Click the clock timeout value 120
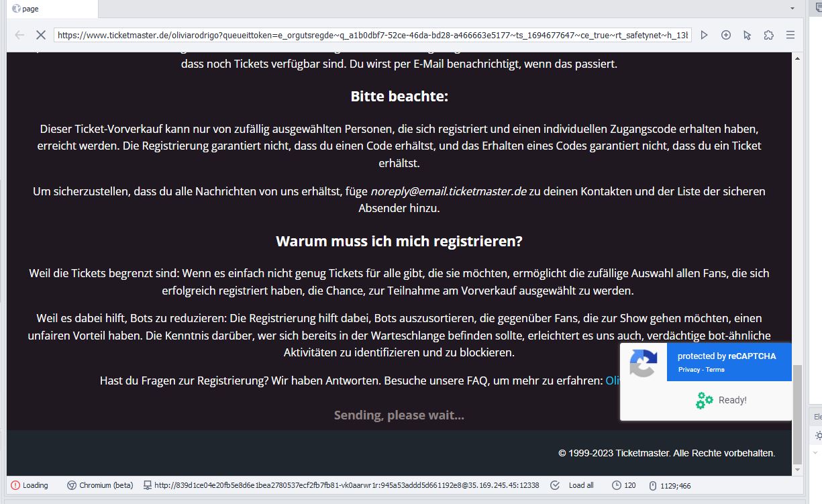Screen dimensions: 822x504 624,485
